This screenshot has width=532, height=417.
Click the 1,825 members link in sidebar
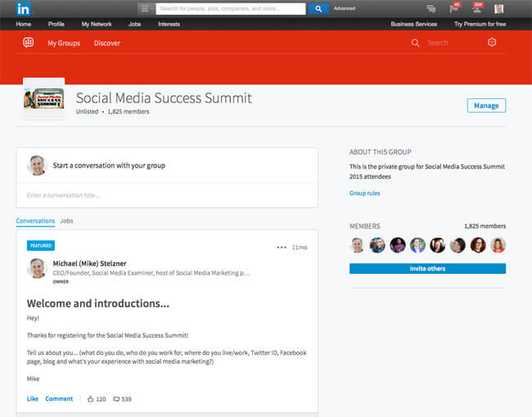pos(485,226)
